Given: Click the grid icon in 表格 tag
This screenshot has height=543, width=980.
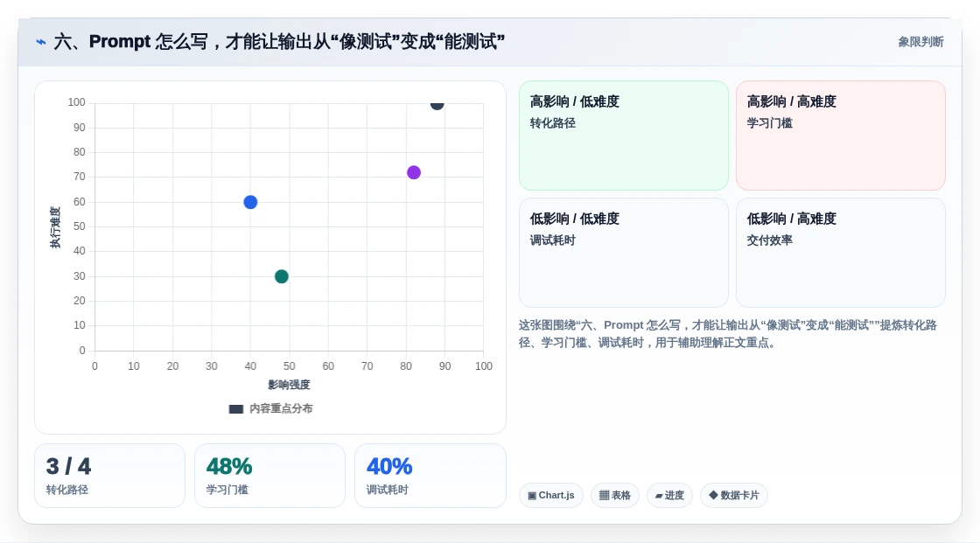Looking at the screenshot, I should click(x=604, y=496).
